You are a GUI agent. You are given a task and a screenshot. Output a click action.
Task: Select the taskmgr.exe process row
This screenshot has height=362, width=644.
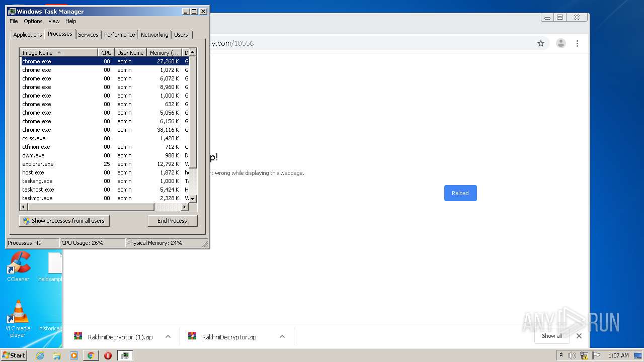[104, 198]
